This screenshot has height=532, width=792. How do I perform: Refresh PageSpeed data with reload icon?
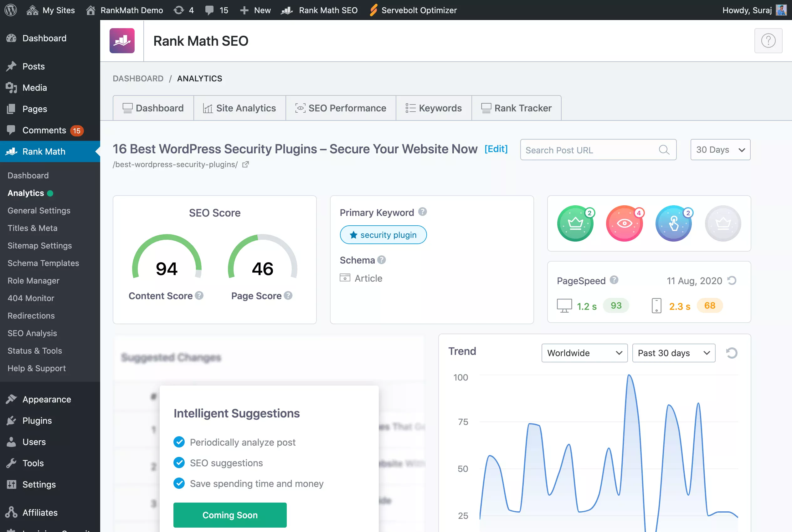tap(732, 281)
